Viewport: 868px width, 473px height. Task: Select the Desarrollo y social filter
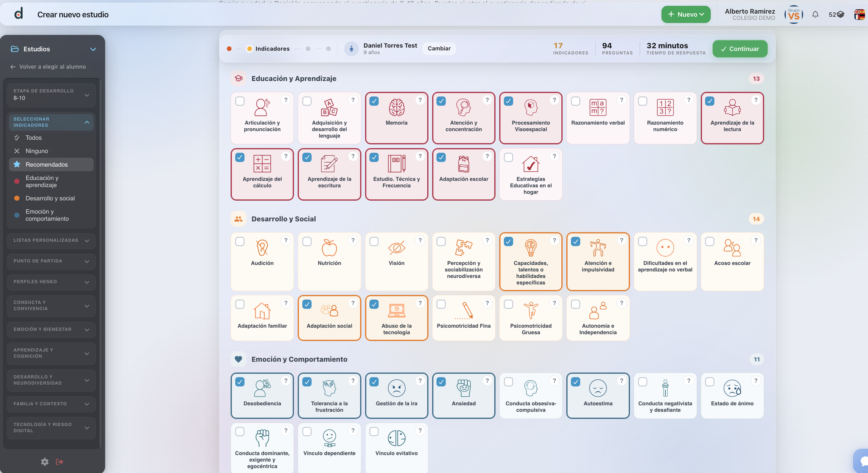click(x=51, y=198)
